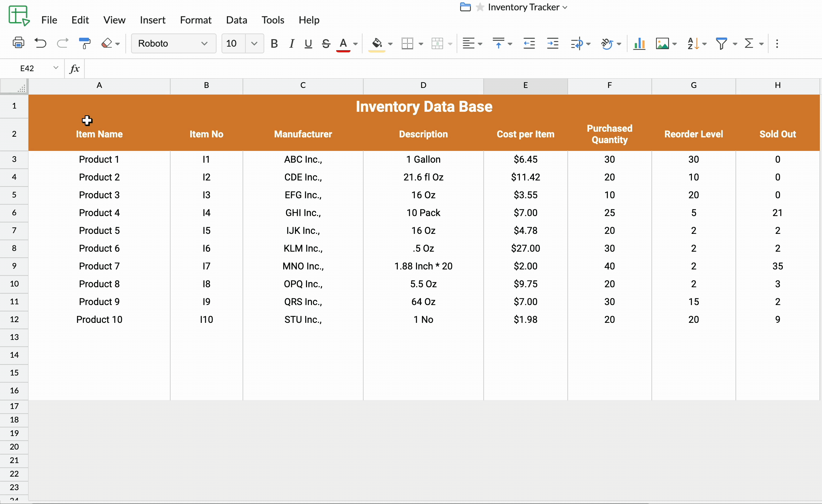The width and height of the screenshot is (822, 504).
Task: Apply the fill color bucket
Action: pyautogui.click(x=377, y=44)
